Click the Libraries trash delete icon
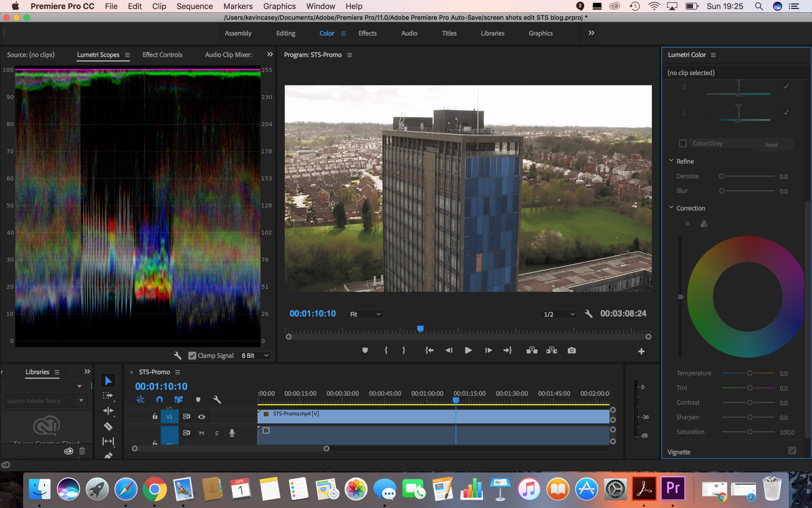Viewport: 812px width, 508px height. tap(82, 451)
